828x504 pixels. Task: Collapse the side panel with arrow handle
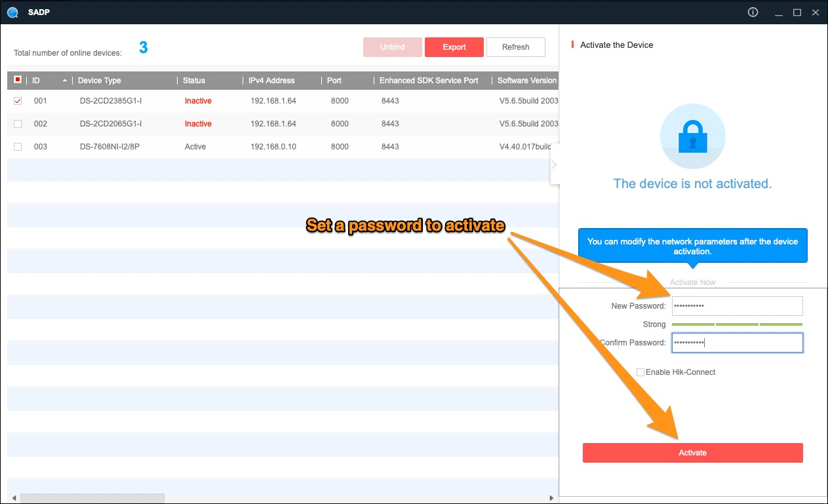[x=554, y=165]
